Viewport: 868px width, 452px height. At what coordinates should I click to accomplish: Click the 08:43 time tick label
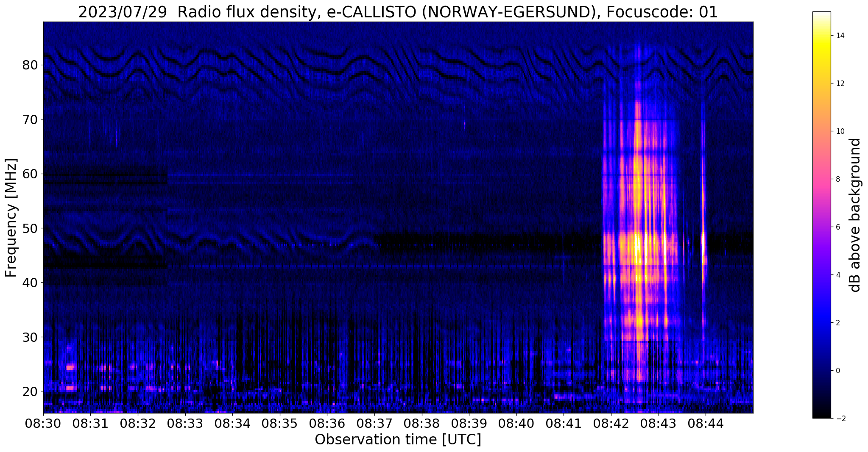659,424
